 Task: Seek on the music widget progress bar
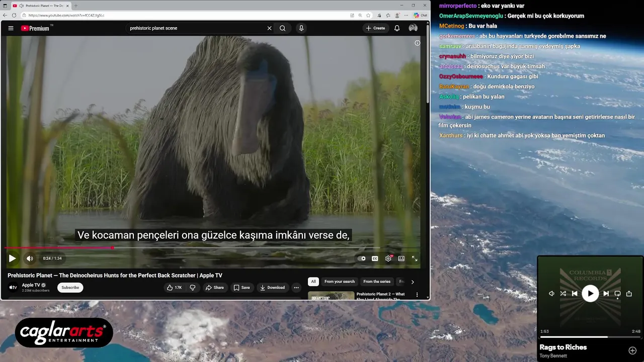coord(590,337)
